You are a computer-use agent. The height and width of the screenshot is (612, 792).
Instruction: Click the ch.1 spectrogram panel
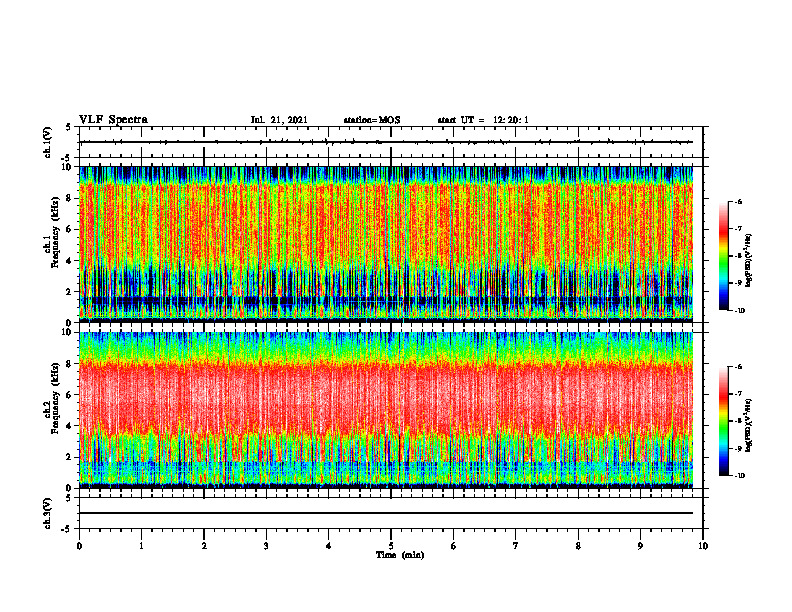coord(386,244)
